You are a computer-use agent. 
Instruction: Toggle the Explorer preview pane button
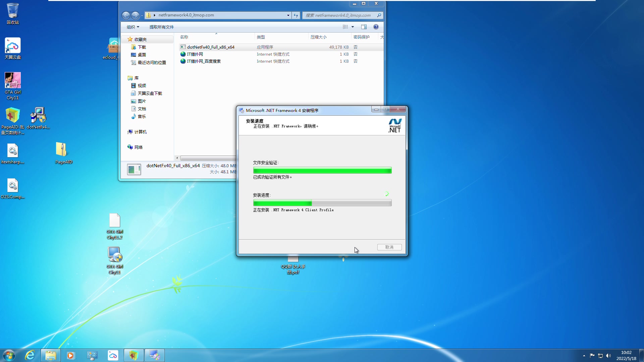click(x=364, y=27)
